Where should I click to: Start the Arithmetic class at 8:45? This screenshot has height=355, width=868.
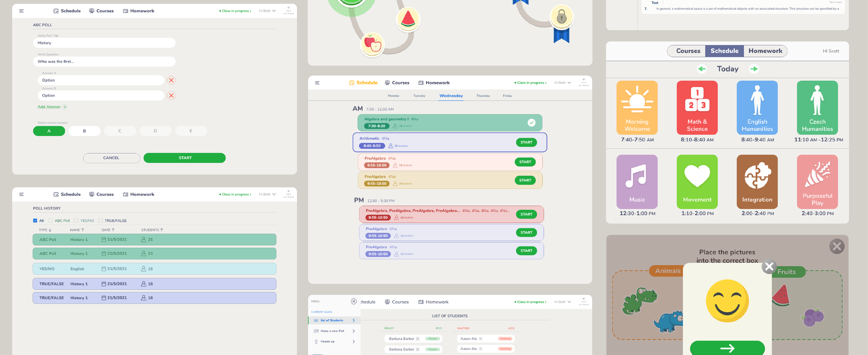click(526, 142)
